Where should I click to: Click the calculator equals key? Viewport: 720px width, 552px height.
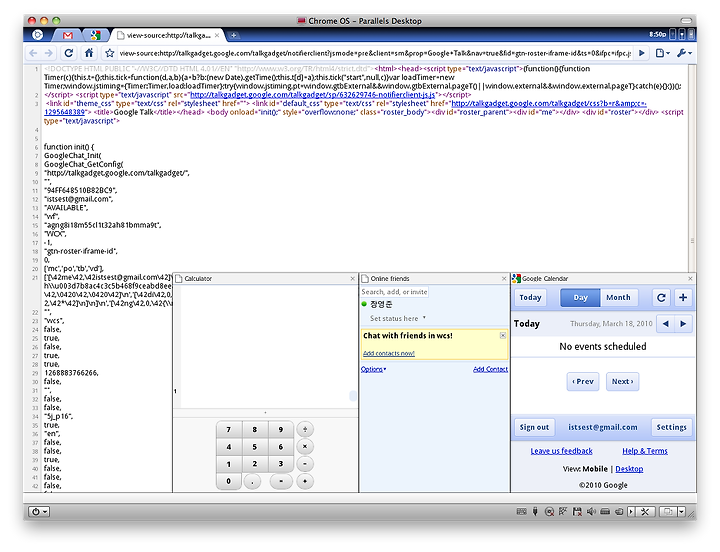pos(281,481)
